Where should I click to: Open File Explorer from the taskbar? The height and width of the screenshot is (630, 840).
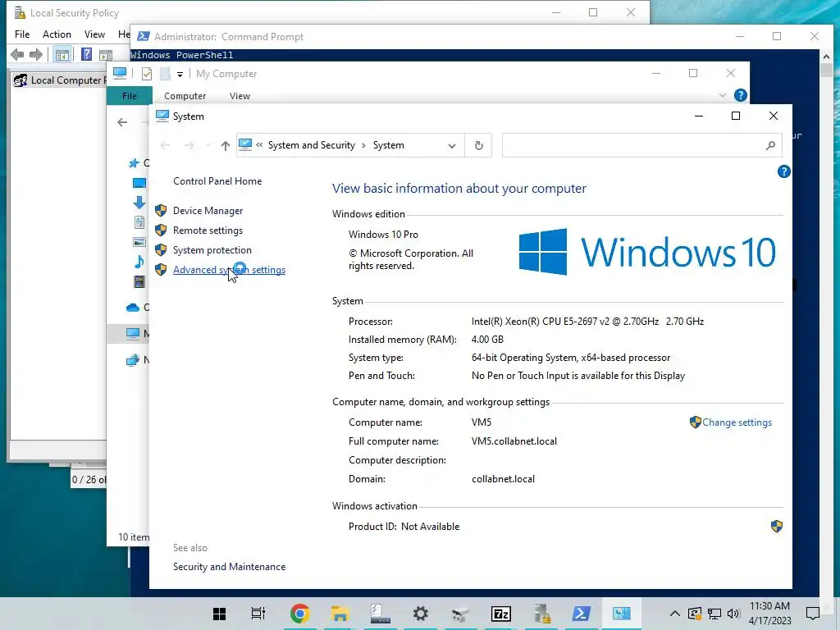(x=340, y=614)
